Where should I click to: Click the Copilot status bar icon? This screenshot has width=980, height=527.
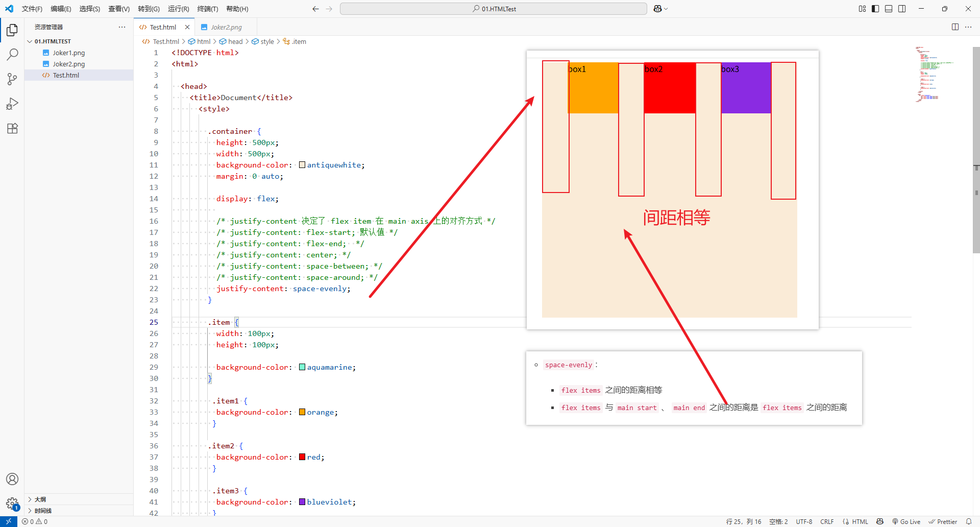[880, 521]
